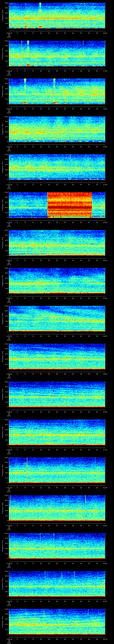
Task: Click the 46:00 end label of last spectrogram
Action: tap(105, 639)
